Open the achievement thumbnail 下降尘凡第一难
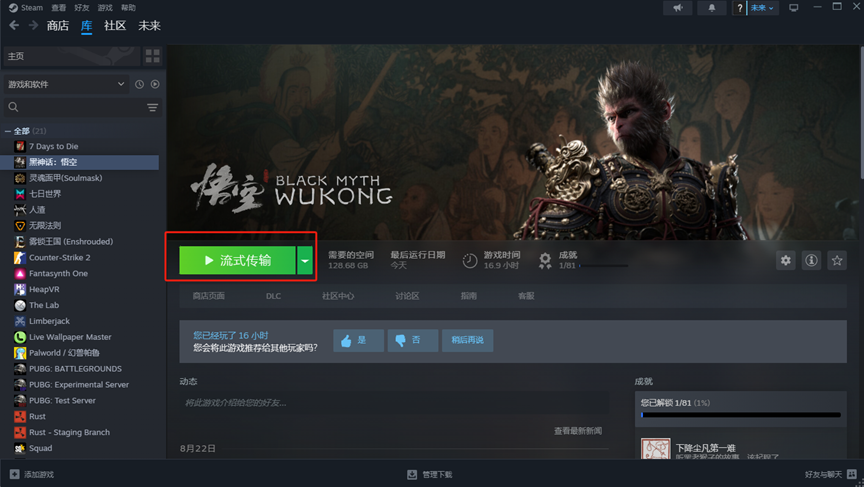The image size is (864, 487). pos(656,448)
